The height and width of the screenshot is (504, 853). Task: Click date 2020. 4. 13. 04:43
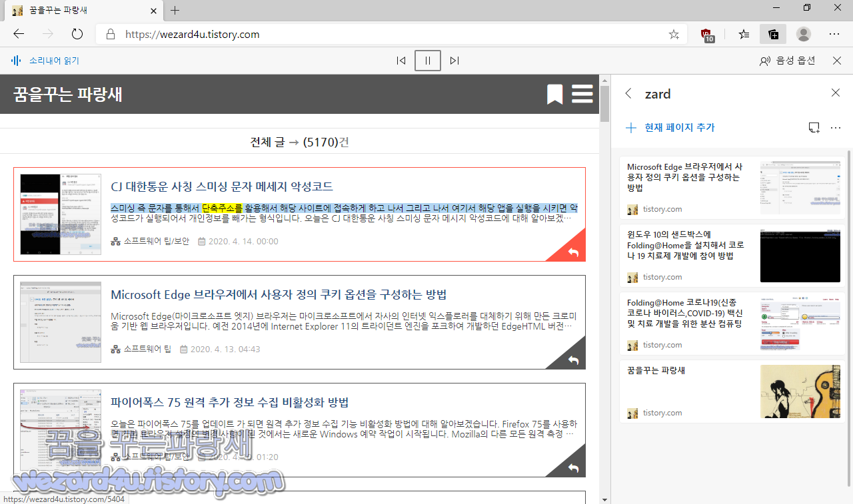tap(225, 349)
